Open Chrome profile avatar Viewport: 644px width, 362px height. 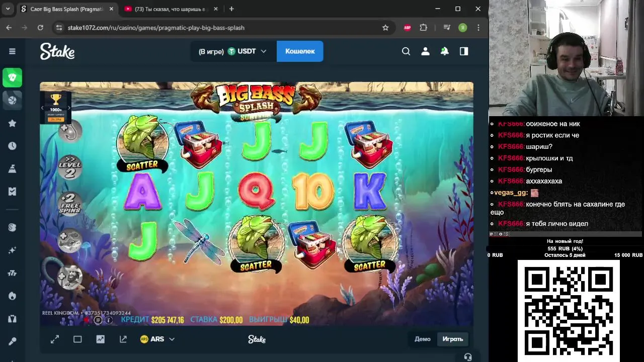click(x=463, y=28)
